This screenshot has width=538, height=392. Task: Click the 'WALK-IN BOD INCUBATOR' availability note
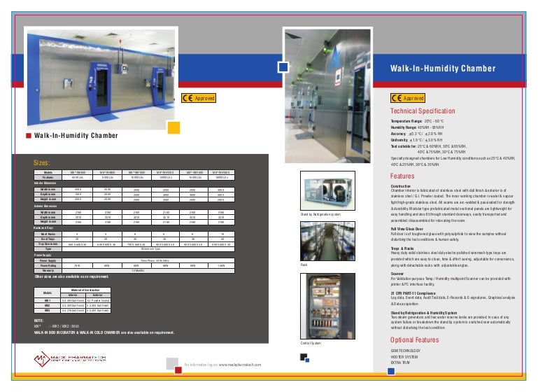point(104,332)
